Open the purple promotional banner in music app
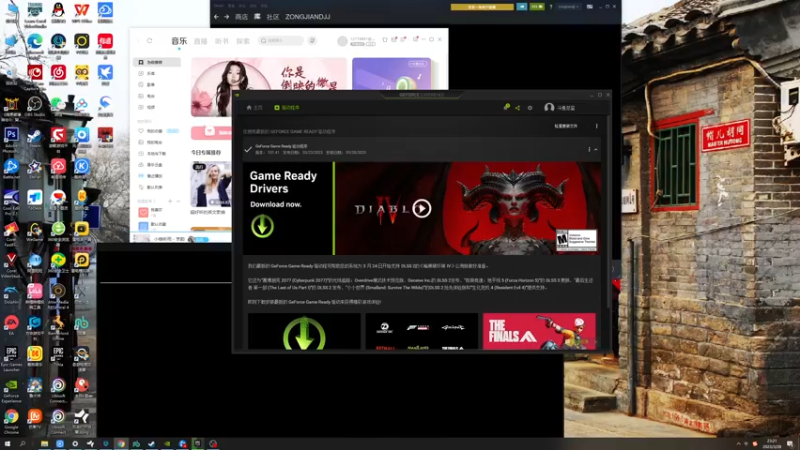Screen dimensions: 800x450 pos(391,74)
